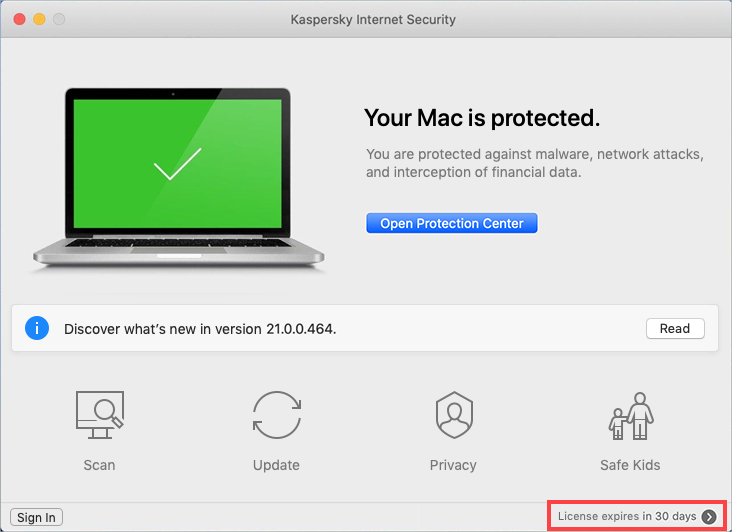This screenshot has height=532, width=732.
Task: Click the license arrow chevron icon
Action: pyautogui.click(x=709, y=517)
